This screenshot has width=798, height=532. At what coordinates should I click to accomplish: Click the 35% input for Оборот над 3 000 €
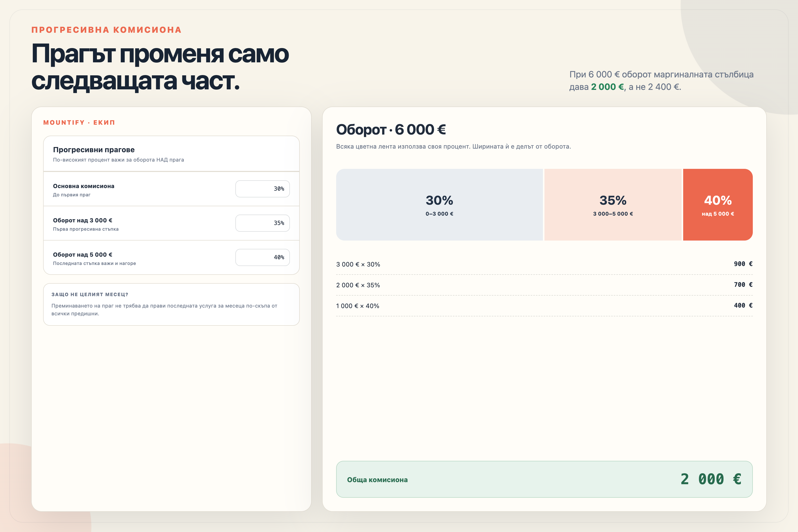262,223
